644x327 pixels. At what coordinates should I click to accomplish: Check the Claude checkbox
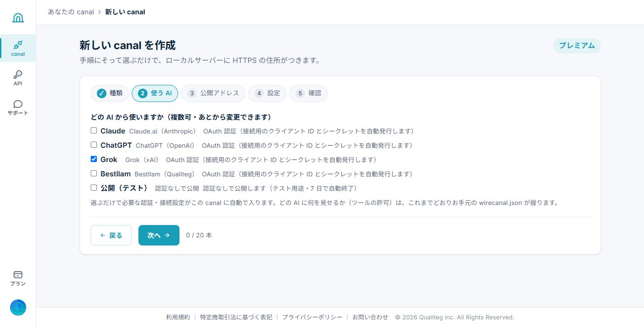[94, 130]
